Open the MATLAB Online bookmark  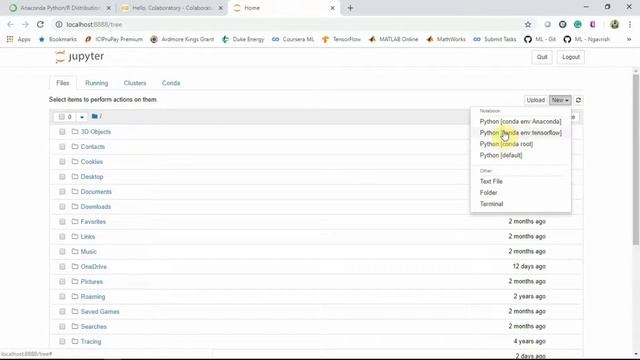click(393, 39)
